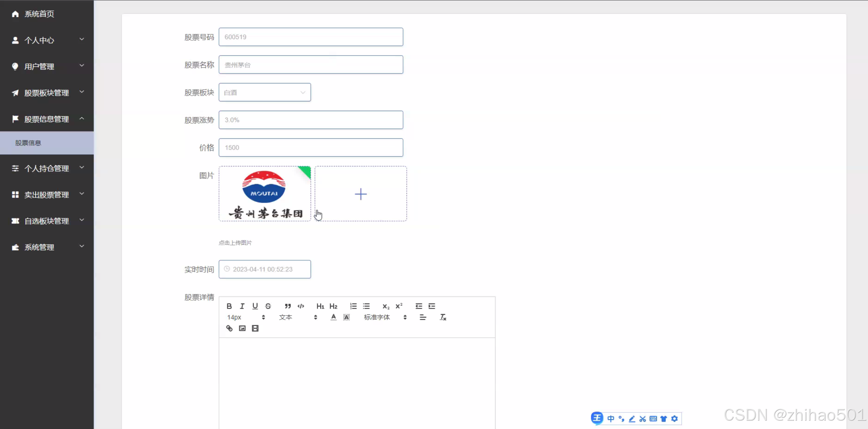Select 股票信息 submenu item

coord(28,143)
